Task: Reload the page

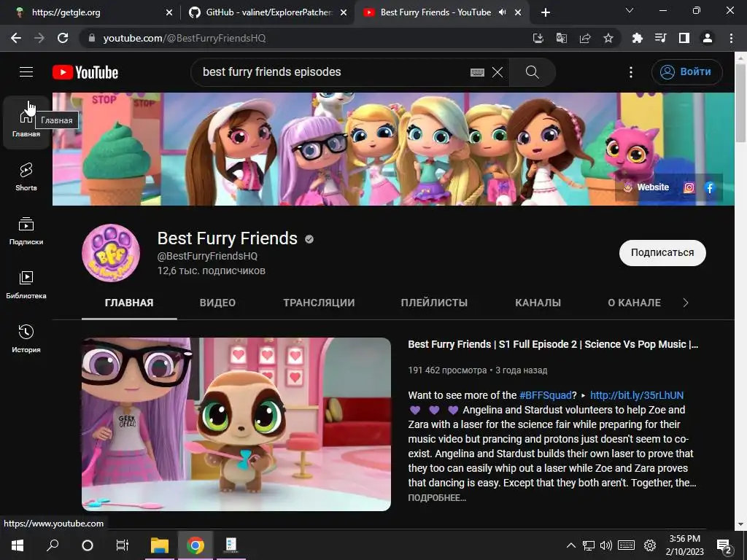Action: (x=63, y=38)
